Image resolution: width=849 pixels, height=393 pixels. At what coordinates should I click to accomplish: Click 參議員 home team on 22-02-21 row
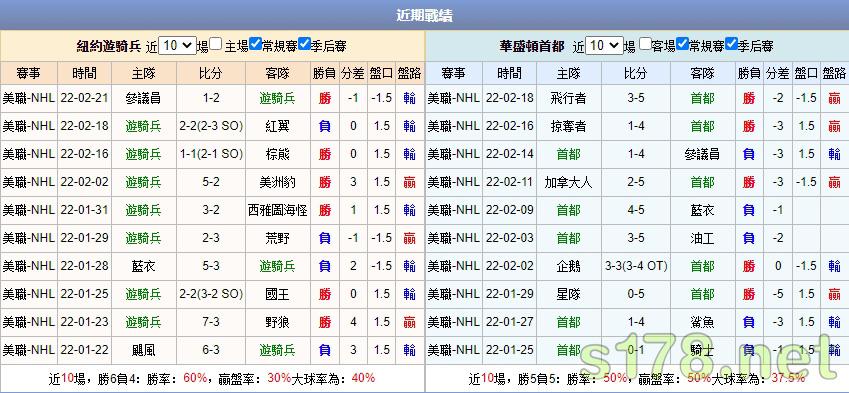click(143, 98)
